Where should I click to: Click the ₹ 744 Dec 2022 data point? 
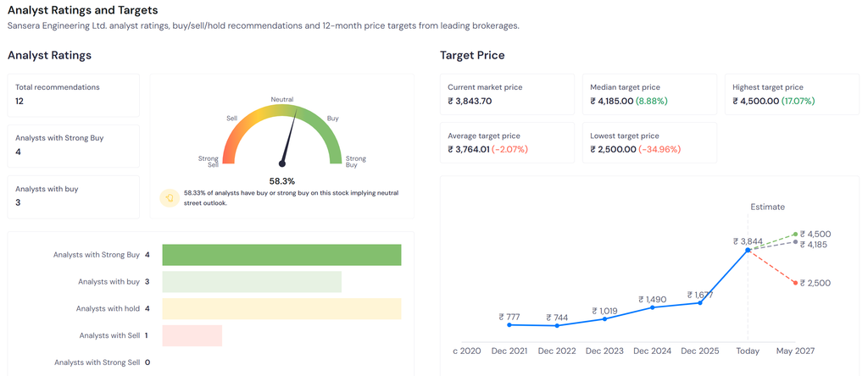557,326
